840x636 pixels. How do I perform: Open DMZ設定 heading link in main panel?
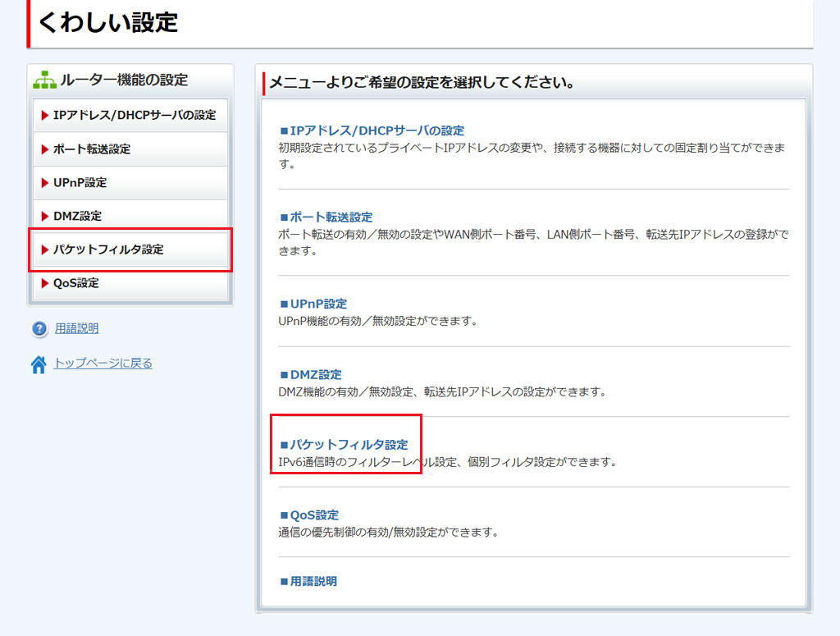[x=315, y=374]
